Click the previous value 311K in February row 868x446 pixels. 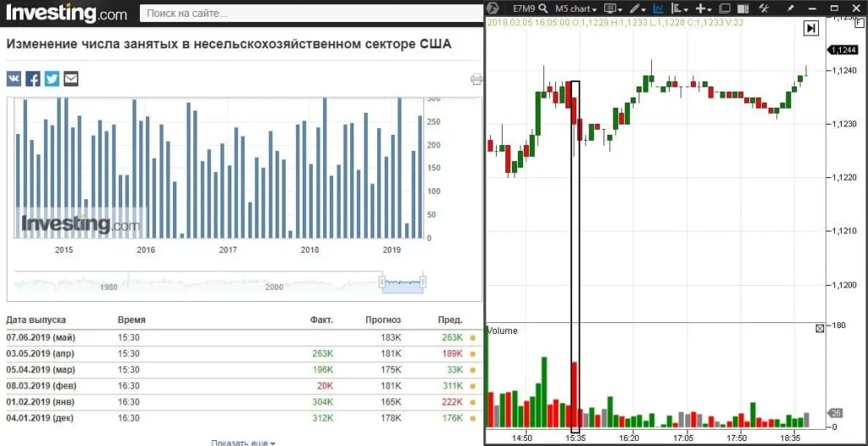[x=453, y=386]
